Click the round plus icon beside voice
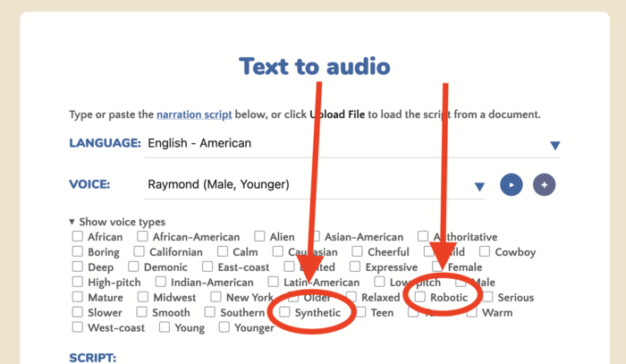The image size is (626, 364). coord(544,185)
